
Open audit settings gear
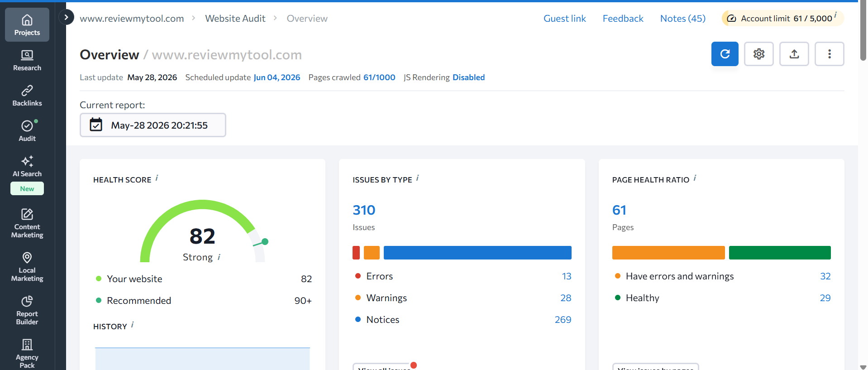[x=759, y=54]
